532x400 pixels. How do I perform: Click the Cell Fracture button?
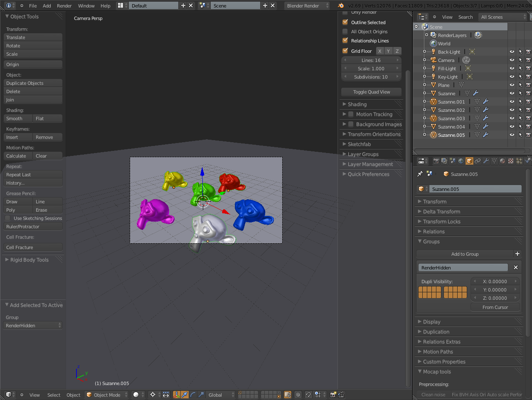pyautogui.click(x=33, y=247)
